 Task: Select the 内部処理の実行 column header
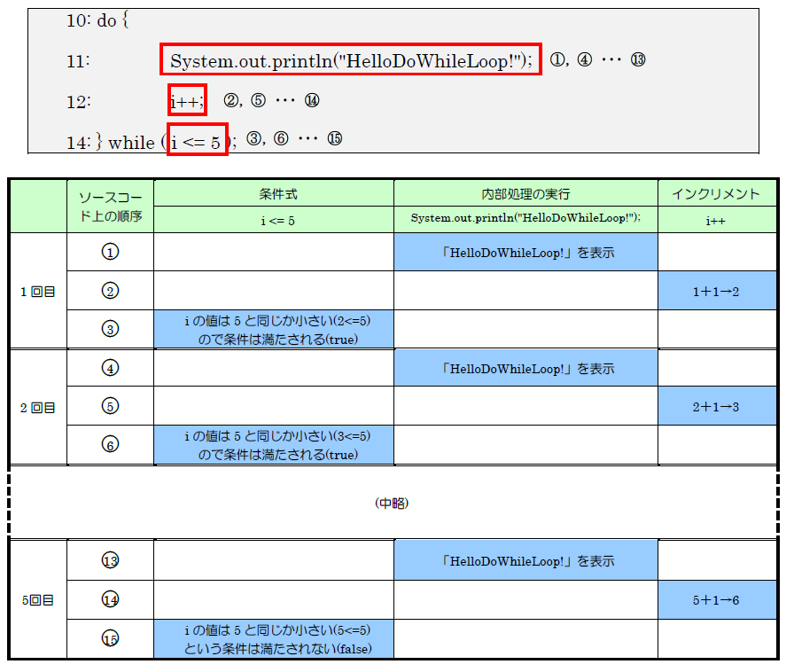coord(525,193)
